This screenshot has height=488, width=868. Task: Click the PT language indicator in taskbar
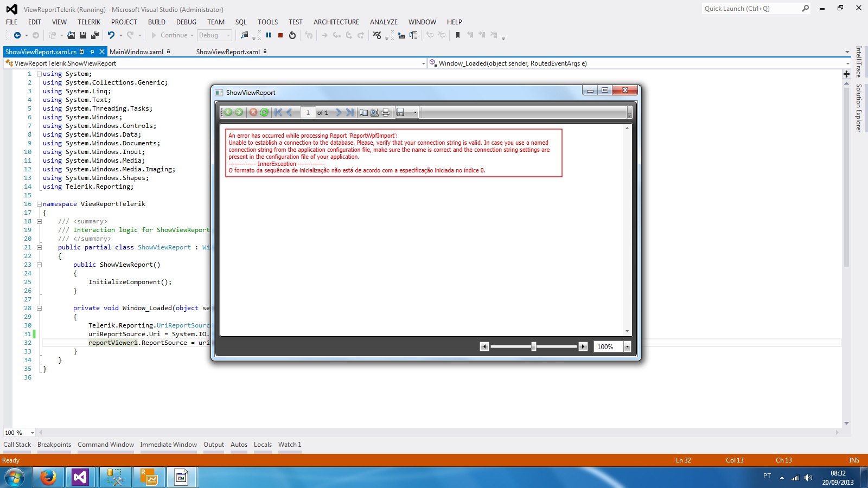click(x=767, y=476)
